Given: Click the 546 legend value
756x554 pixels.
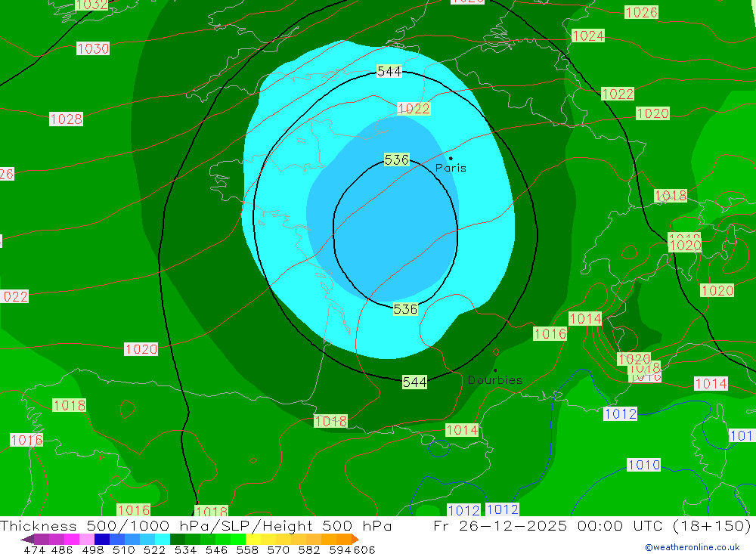Looking at the screenshot, I should coord(216,550).
